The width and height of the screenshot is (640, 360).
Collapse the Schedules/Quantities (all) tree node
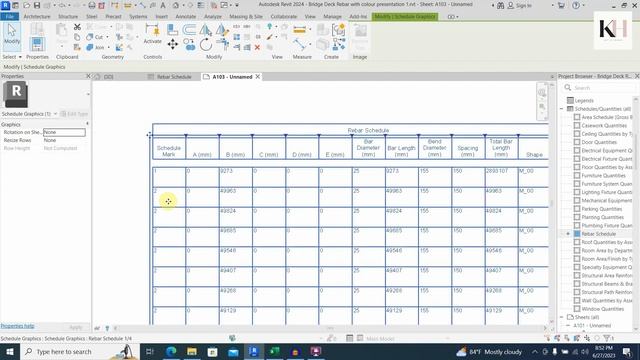(562, 109)
